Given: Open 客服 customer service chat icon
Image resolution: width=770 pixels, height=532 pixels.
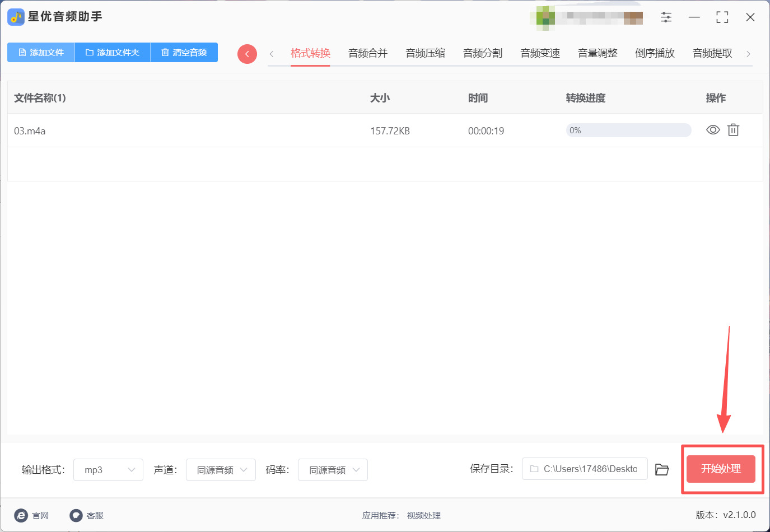Looking at the screenshot, I should (x=76, y=515).
